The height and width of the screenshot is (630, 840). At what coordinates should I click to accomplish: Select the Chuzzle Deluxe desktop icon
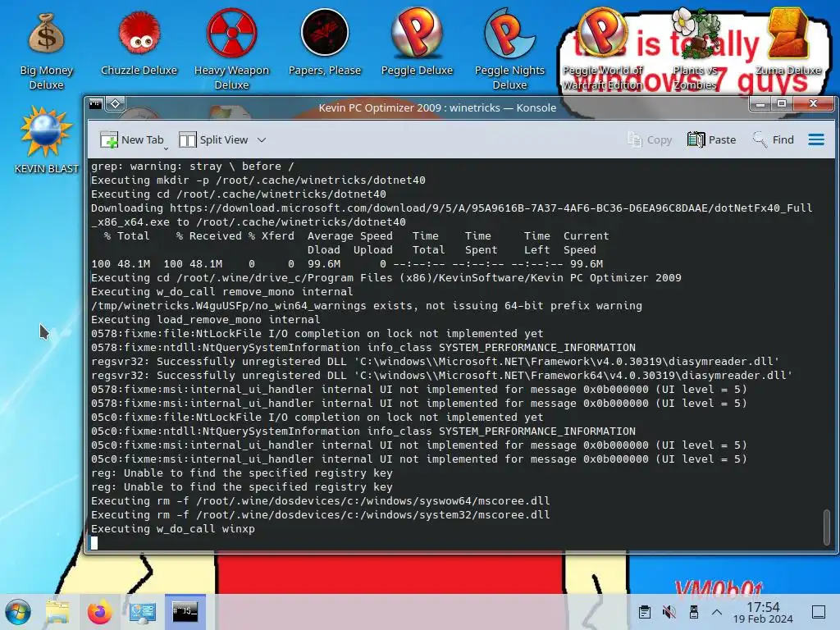[x=139, y=44]
